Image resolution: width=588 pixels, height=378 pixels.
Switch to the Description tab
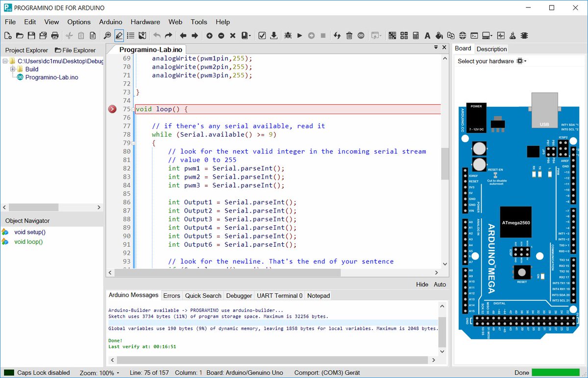pos(491,49)
